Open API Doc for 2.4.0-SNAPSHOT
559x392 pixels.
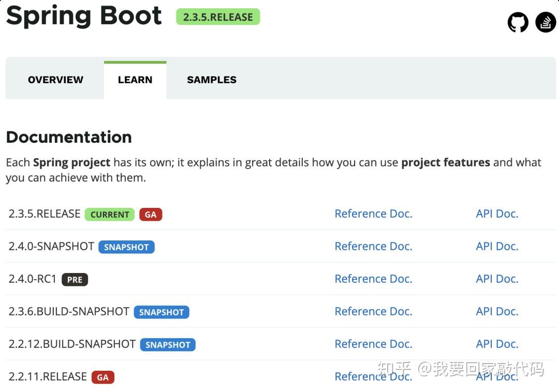tap(497, 246)
